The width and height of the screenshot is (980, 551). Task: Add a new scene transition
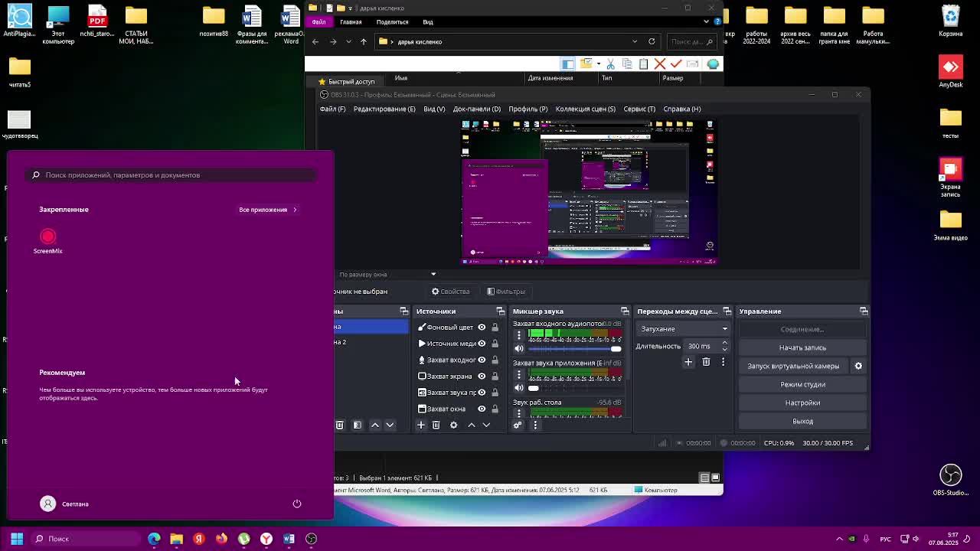[688, 362]
